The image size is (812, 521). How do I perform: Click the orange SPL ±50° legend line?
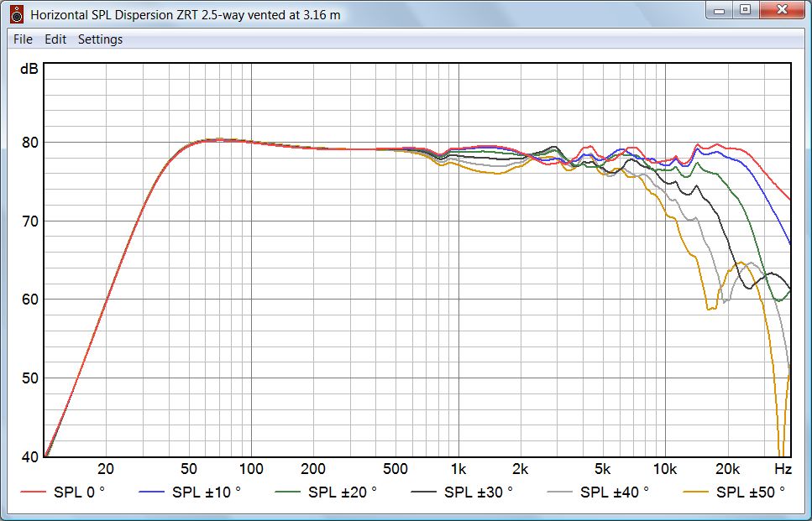[696, 492]
